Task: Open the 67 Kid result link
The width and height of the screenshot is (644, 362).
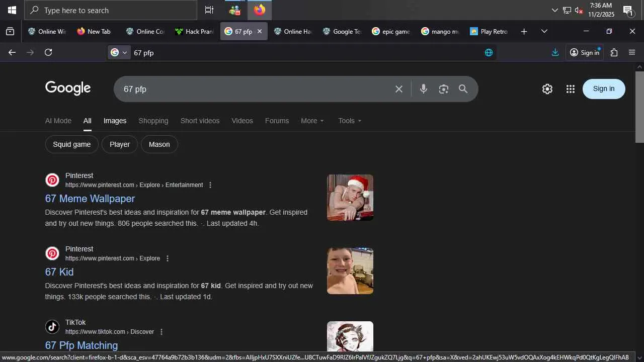Action: click(59, 272)
